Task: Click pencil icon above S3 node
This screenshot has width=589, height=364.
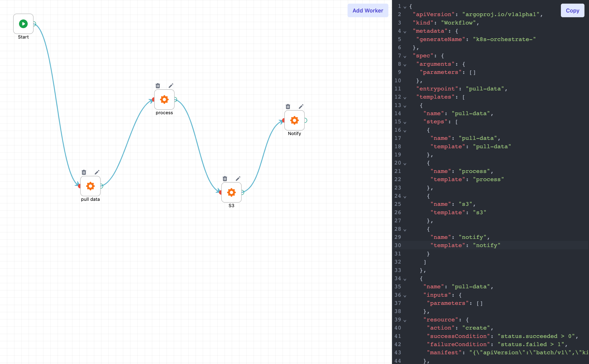Action: [x=238, y=178]
